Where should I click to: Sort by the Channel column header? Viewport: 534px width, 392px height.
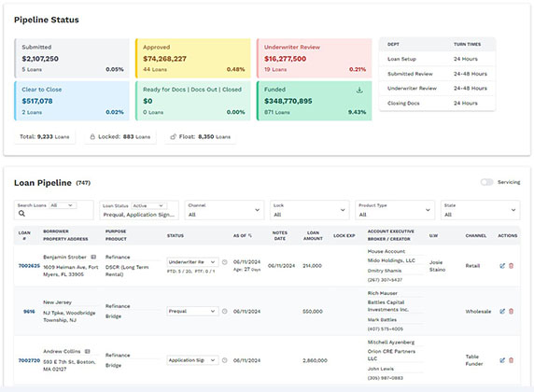point(476,236)
